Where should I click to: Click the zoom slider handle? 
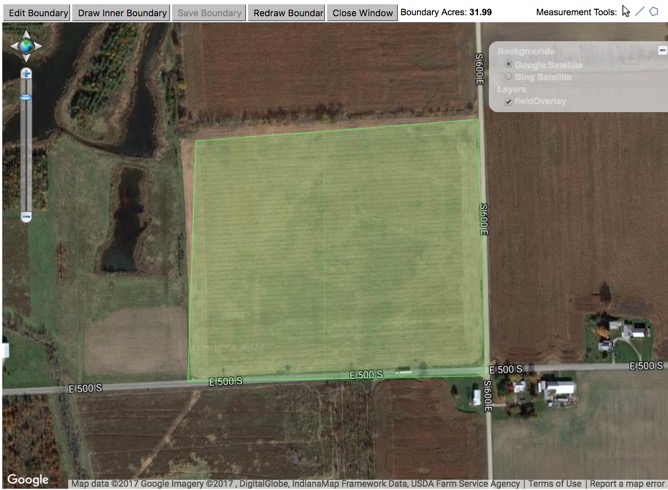26,96
